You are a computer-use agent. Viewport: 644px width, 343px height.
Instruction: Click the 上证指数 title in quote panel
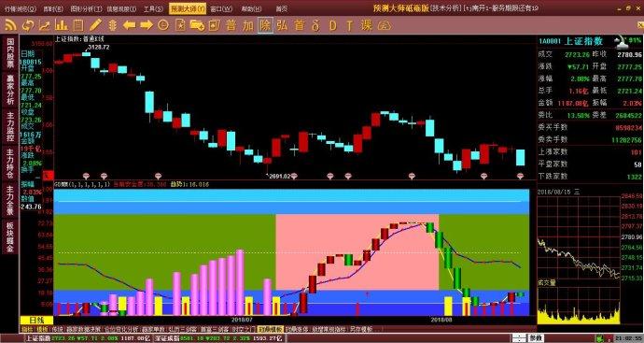pos(583,41)
